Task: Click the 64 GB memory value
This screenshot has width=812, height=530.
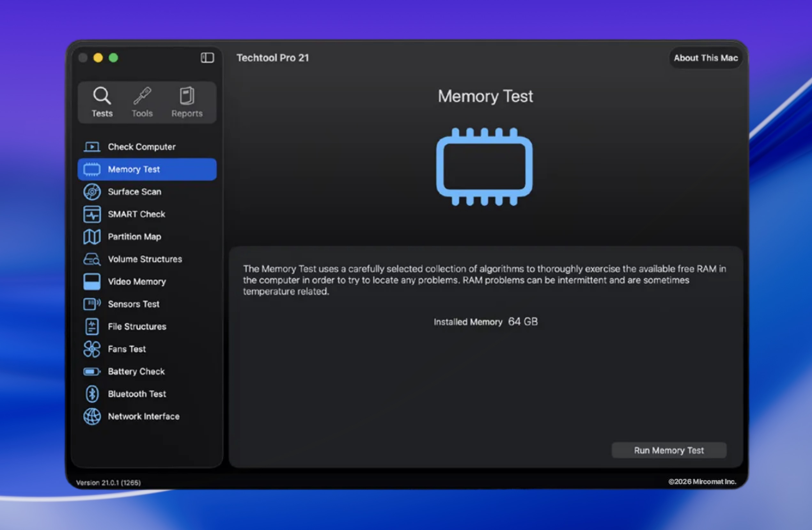Action: pos(523,322)
